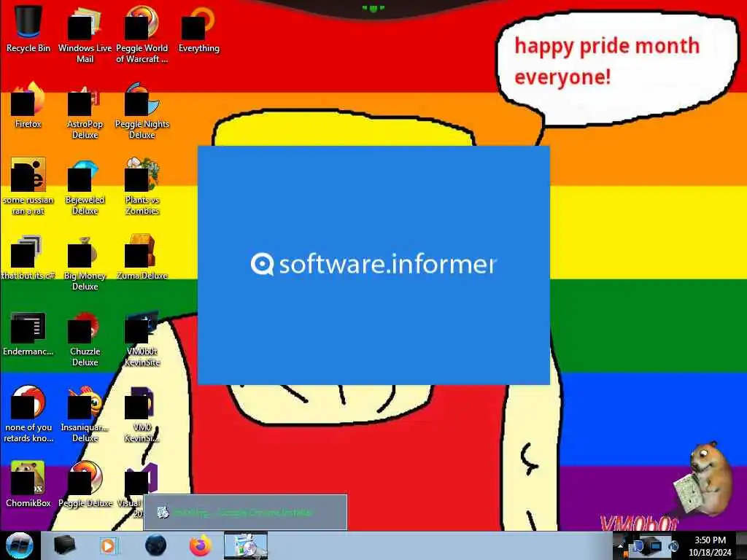Select the active installer taskbar button
The width and height of the screenshot is (747, 560).
pos(246,545)
